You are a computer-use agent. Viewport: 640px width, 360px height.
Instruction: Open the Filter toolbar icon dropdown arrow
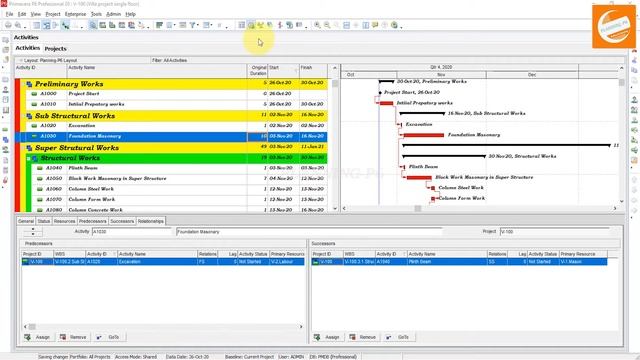pyautogui.click(x=198, y=26)
